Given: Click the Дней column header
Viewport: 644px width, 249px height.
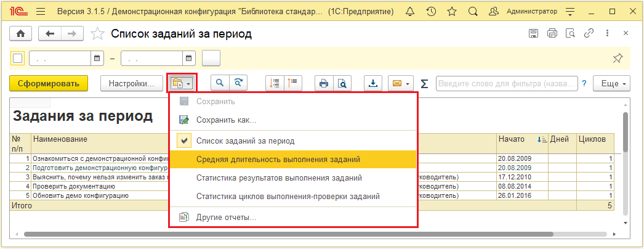Looking at the screenshot, I should click(x=561, y=144).
